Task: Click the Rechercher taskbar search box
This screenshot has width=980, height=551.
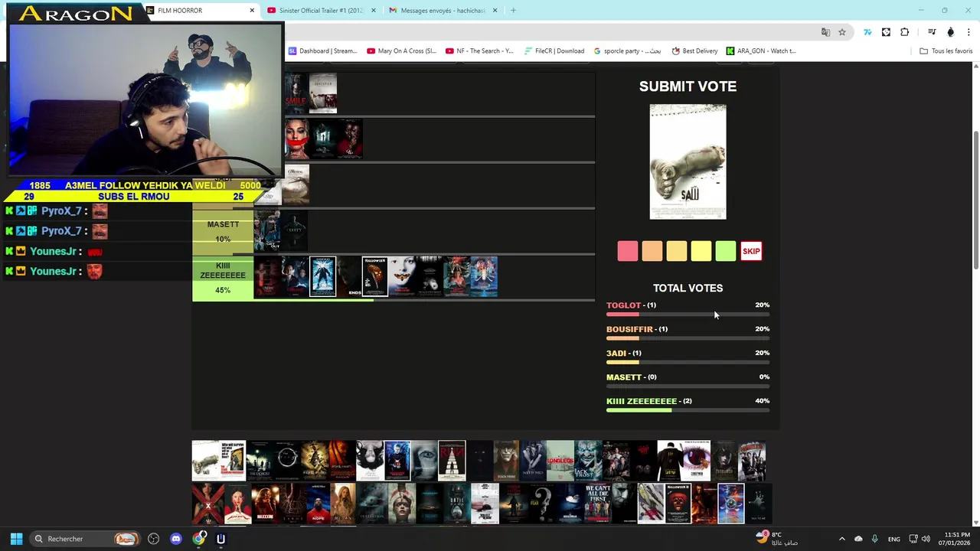Action: coord(86,539)
